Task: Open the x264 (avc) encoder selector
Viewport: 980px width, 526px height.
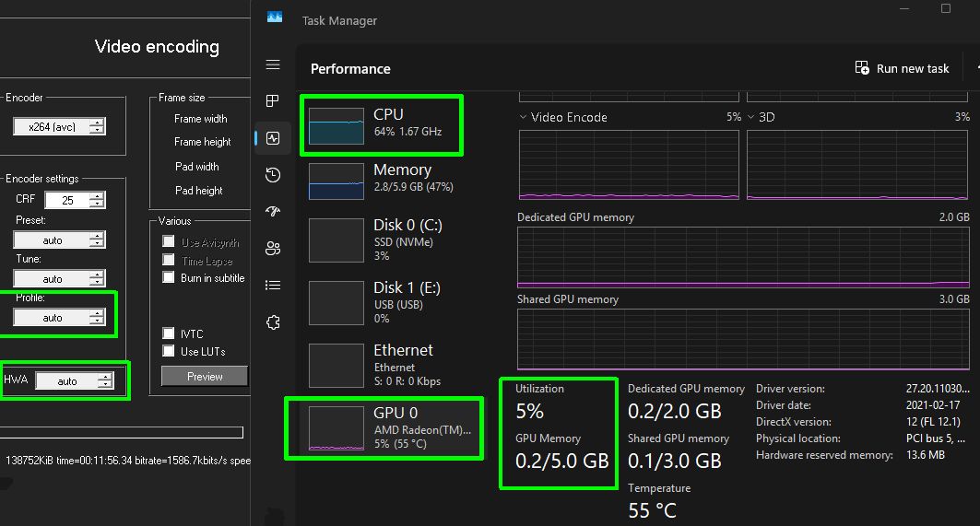Action: (58, 127)
